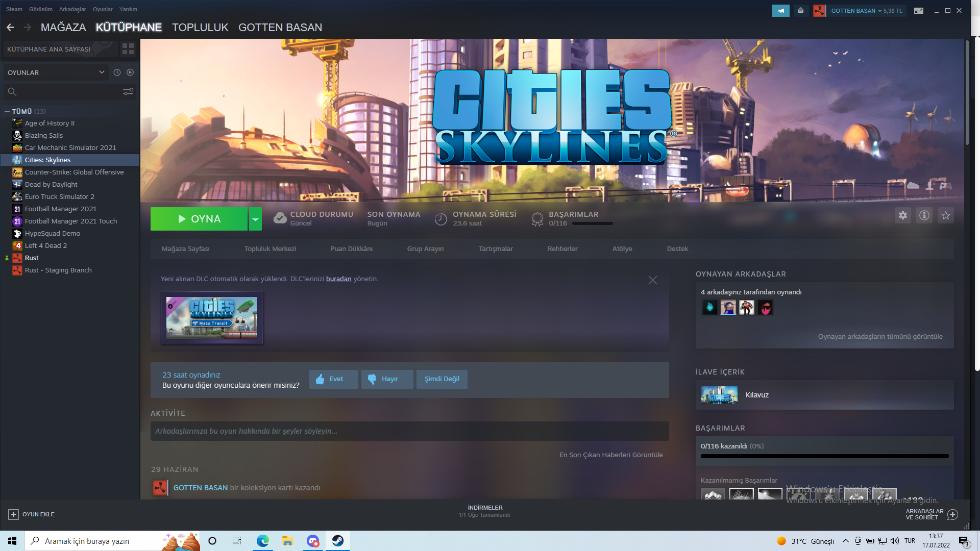
Task: Click Evet to recommend the game
Action: (x=334, y=379)
